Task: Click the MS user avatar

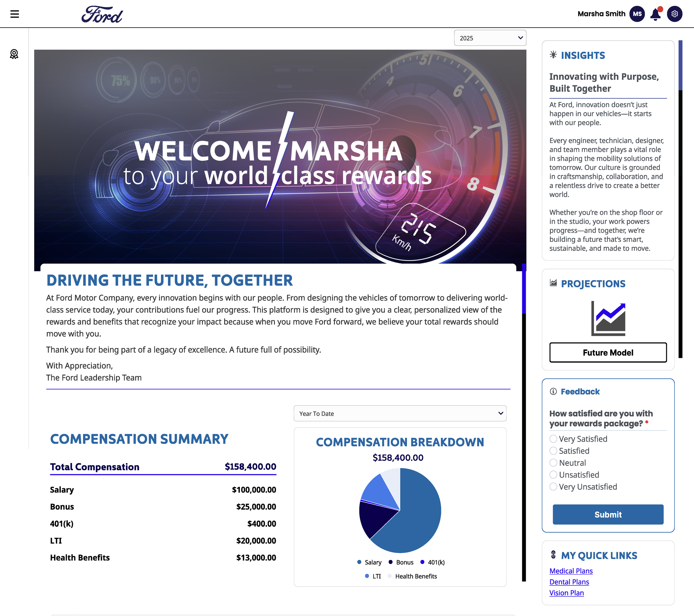Action: pos(637,14)
